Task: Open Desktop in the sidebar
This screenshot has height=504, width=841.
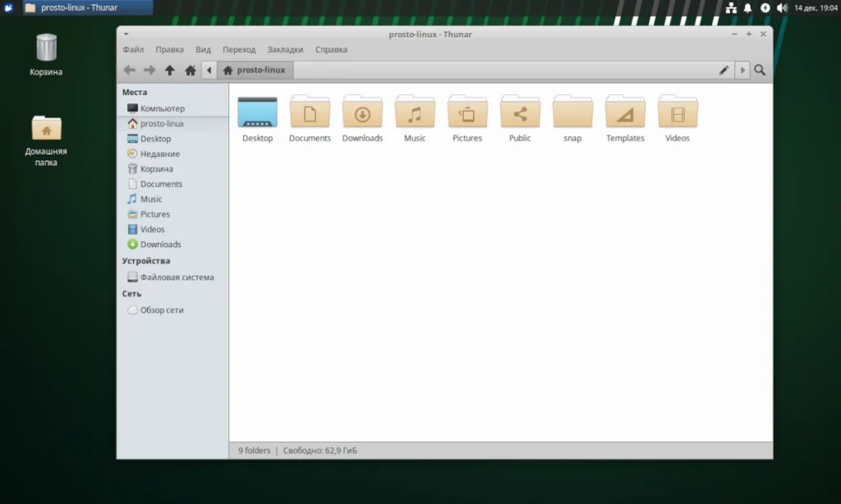Action: 172,139
